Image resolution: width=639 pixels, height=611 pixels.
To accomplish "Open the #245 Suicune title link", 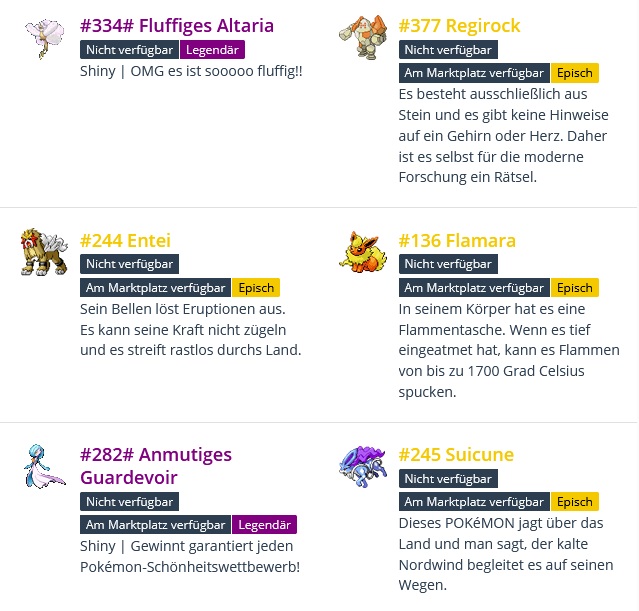I will point(456,456).
